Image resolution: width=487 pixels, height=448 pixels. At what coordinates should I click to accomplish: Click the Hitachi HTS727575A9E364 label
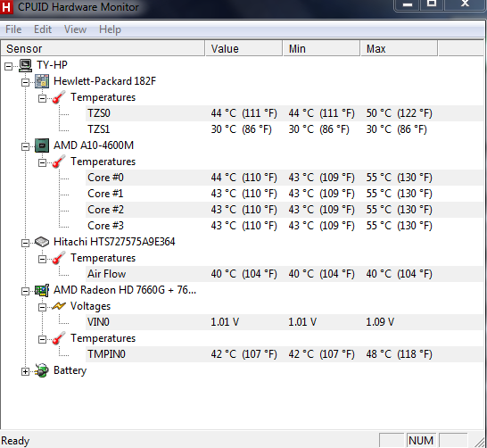[114, 242]
